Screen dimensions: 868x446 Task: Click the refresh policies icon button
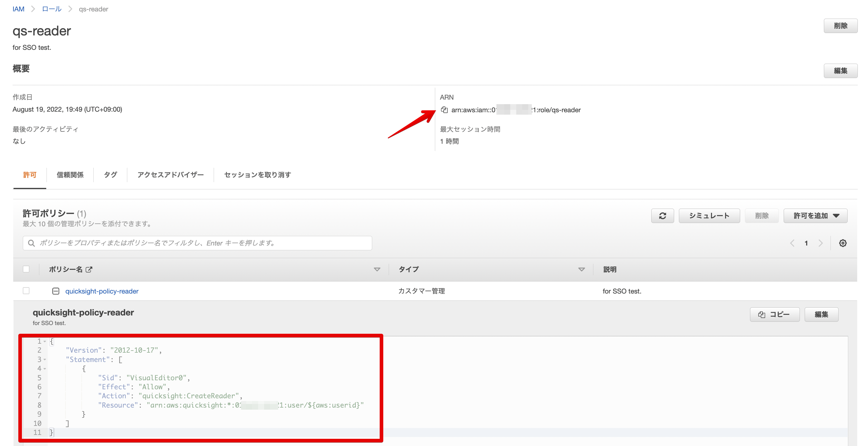point(662,215)
